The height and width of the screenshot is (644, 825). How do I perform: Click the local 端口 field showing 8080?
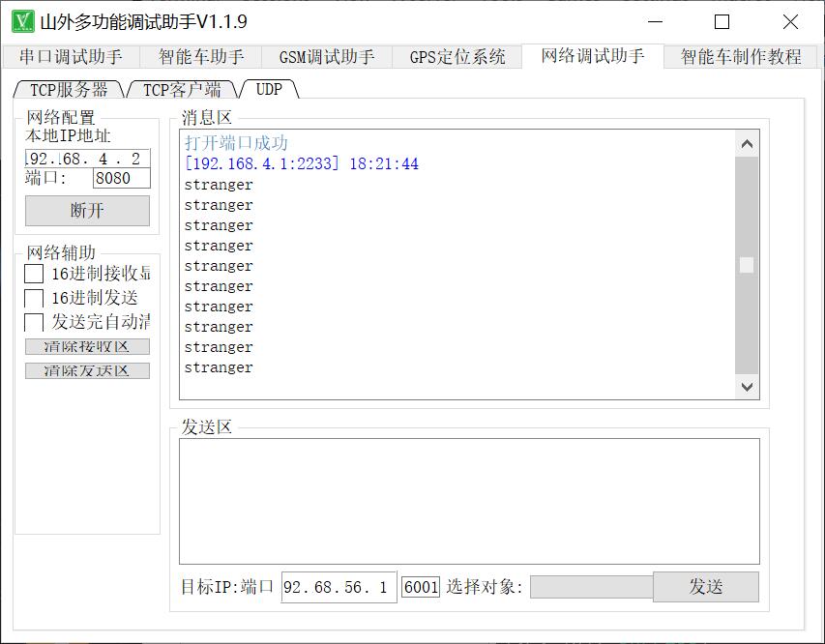(x=121, y=178)
